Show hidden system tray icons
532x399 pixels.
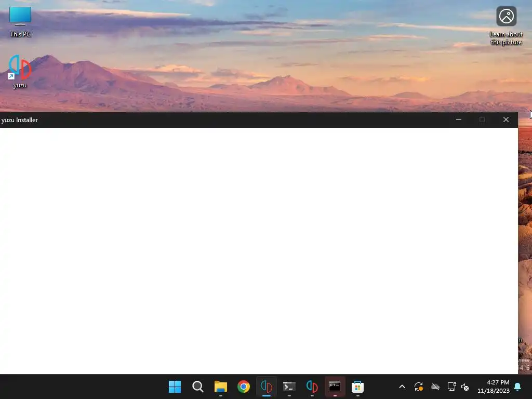pos(402,387)
